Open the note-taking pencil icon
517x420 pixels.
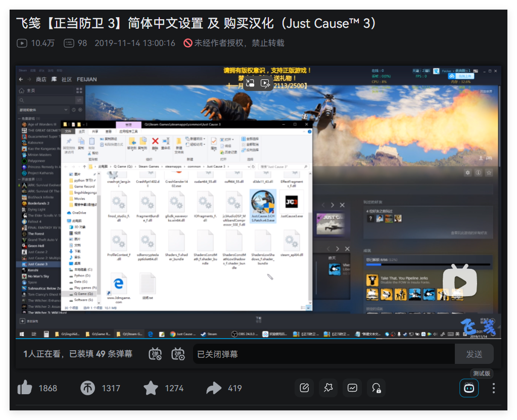click(304, 388)
